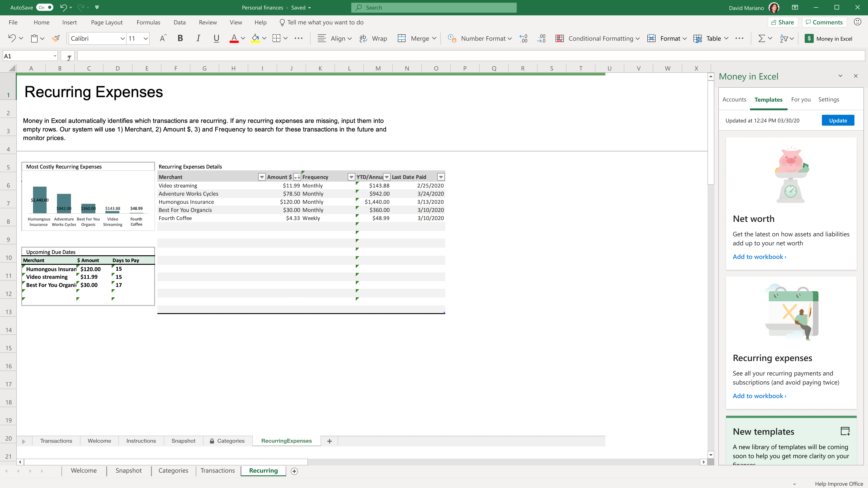This screenshot has height=488, width=868.
Task: Open David Mariano account avatar
Action: 774,7
